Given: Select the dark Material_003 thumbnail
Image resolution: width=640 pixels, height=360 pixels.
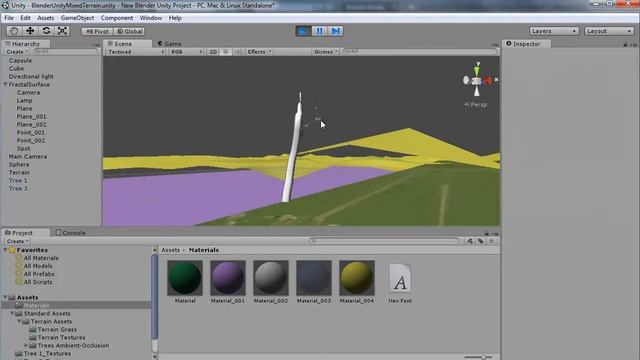Looking at the screenshot, I should point(314,278).
